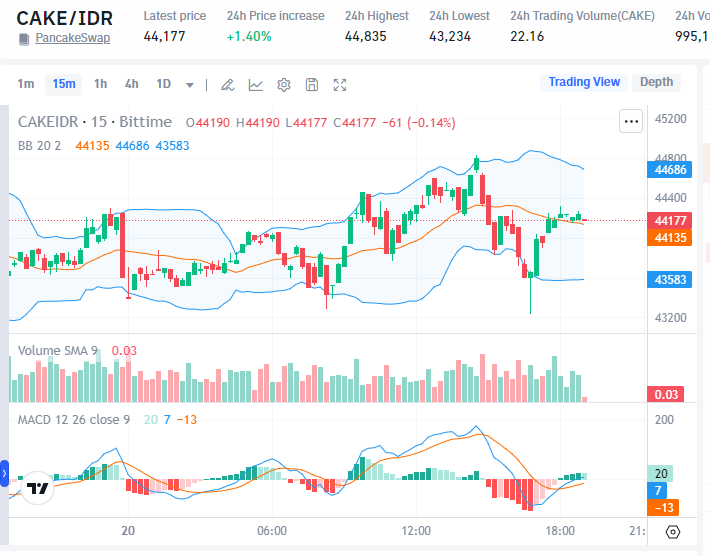The width and height of the screenshot is (710, 556).
Task: Click the 44135 basis price tag
Action: (x=670, y=238)
